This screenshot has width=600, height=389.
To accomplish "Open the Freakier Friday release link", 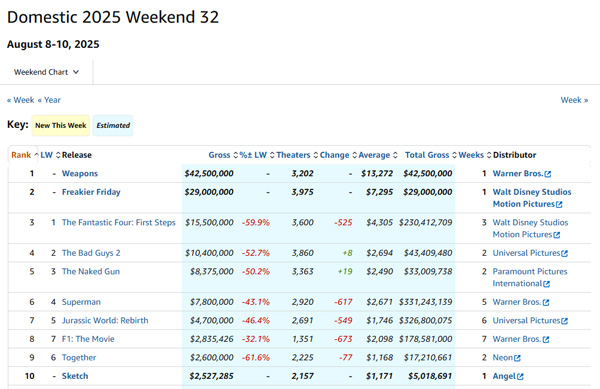I will [91, 192].
